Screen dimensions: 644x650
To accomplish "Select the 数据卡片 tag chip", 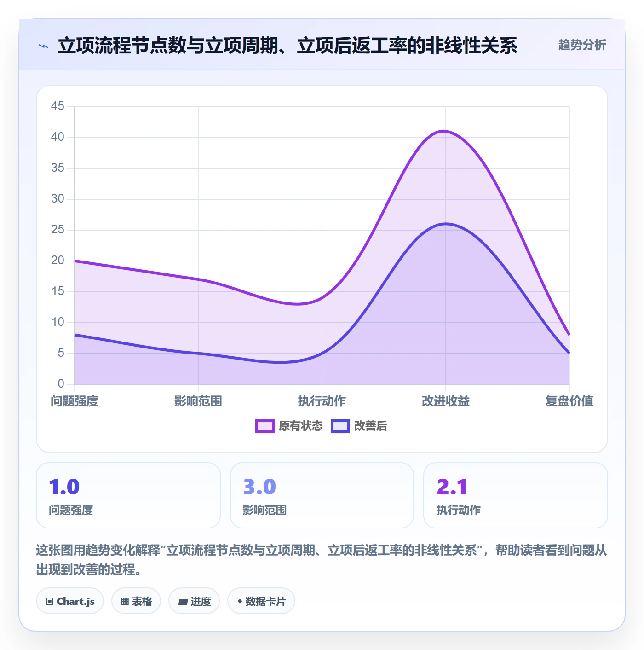I will click(261, 601).
